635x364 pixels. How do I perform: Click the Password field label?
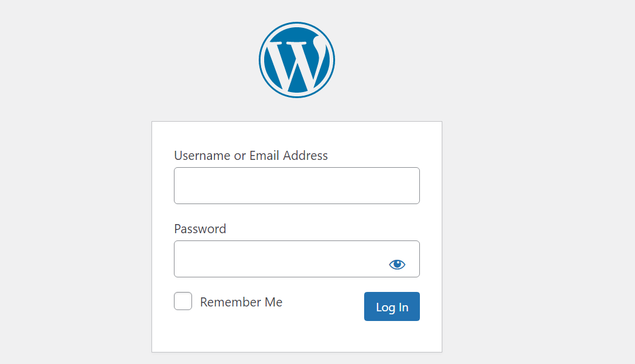[x=200, y=229]
